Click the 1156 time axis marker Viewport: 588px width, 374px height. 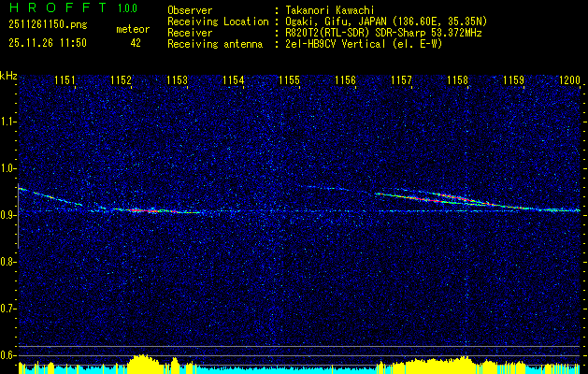[x=345, y=79]
